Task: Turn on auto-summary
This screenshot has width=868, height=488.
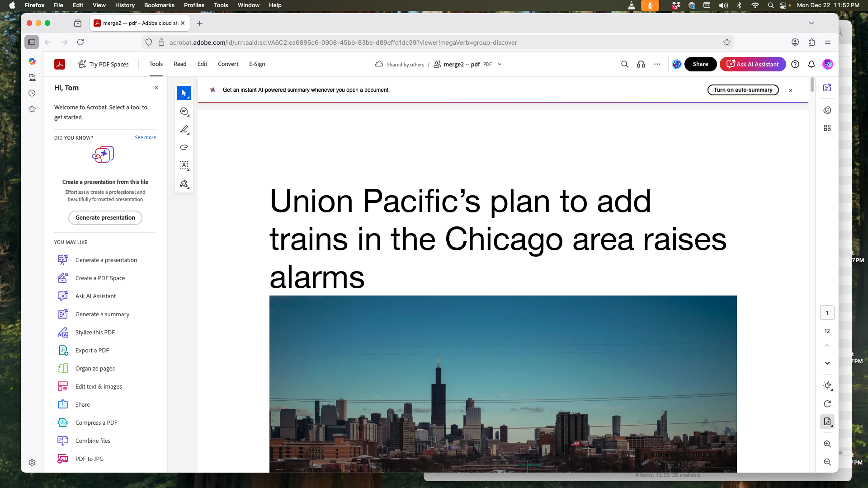Action: click(x=743, y=90)
